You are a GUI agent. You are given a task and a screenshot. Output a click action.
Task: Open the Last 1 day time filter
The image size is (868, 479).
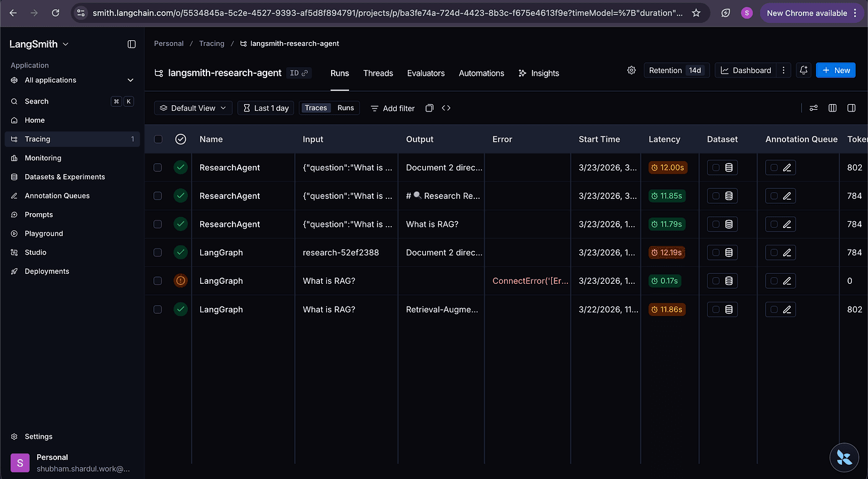[x=265, y=108]
